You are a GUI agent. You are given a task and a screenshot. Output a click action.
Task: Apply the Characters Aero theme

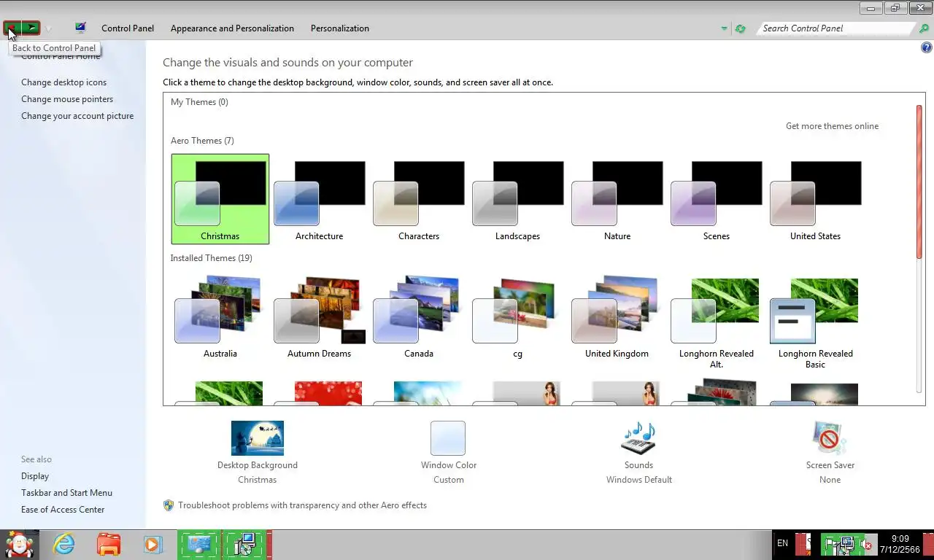[419, 199]
